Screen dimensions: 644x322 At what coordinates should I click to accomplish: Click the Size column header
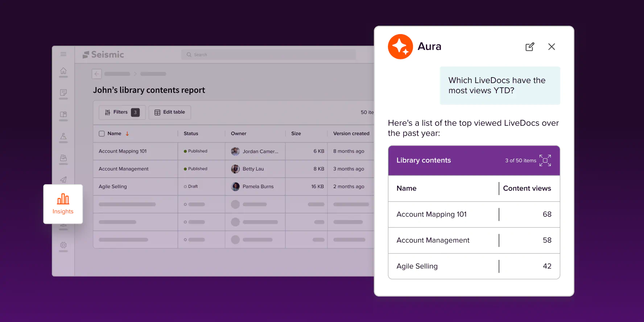296,133
